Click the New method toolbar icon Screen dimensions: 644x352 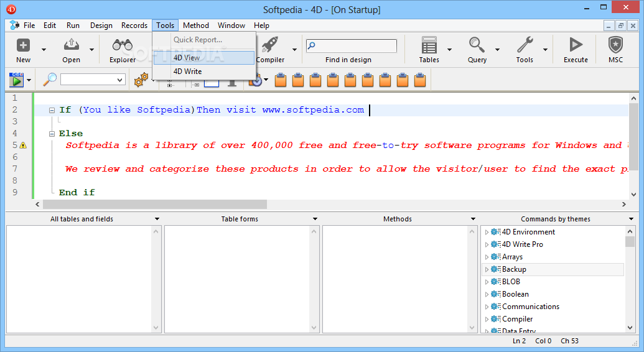tap(23, 45)
